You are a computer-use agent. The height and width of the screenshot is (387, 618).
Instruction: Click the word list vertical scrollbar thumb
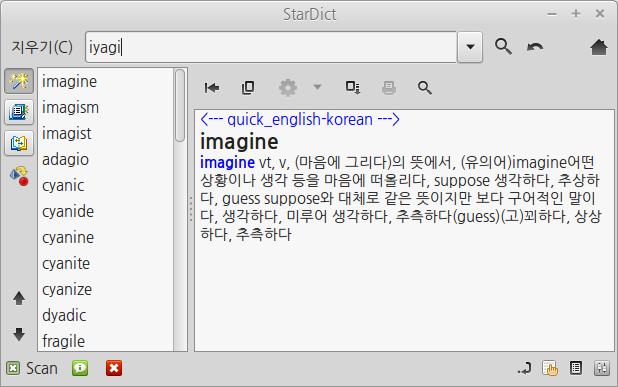(180, 105)
